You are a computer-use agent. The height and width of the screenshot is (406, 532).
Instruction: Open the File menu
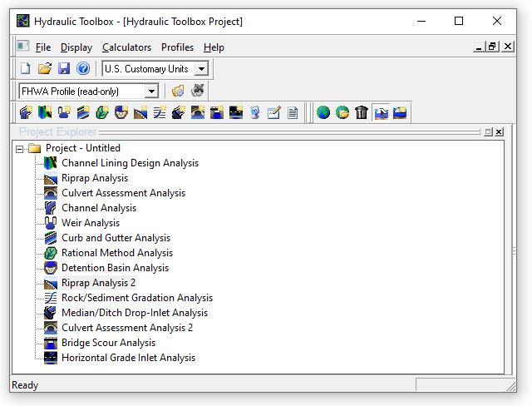point(43,47)
